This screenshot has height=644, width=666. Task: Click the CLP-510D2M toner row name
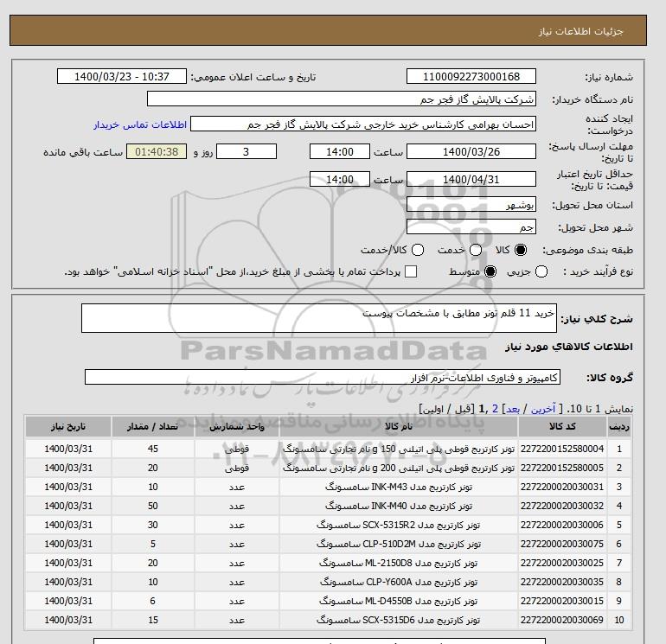(399, 545)
